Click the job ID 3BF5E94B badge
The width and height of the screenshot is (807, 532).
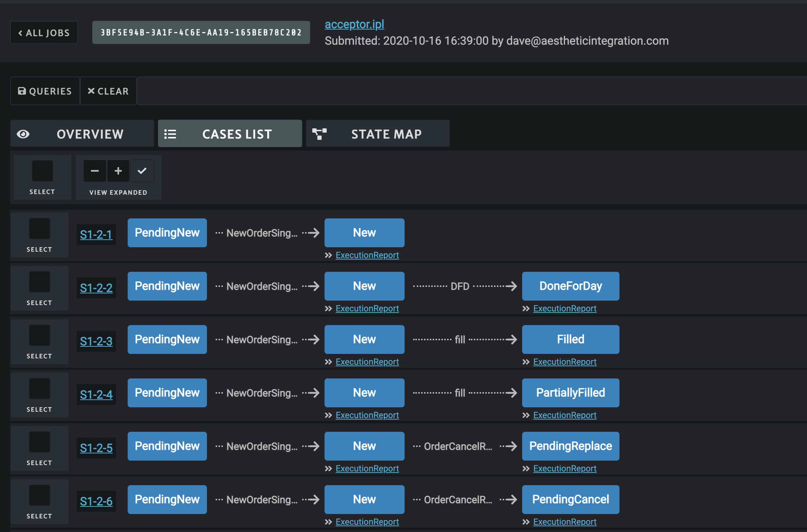tap(201, 32)
